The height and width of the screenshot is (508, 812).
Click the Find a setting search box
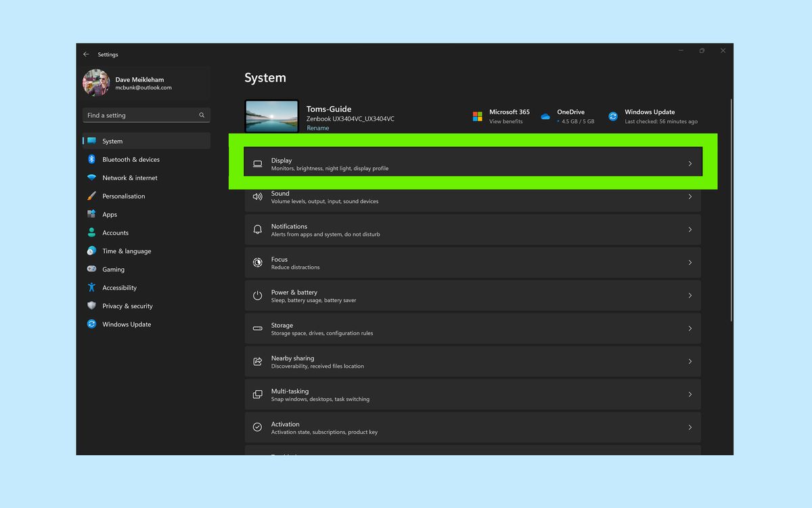point(145,115)
